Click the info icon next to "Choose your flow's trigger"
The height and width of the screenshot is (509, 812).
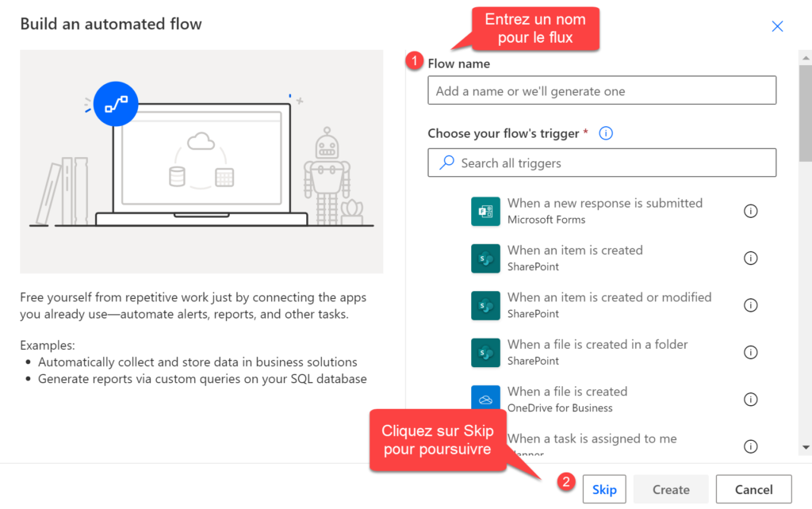click(x=605, y=132)
